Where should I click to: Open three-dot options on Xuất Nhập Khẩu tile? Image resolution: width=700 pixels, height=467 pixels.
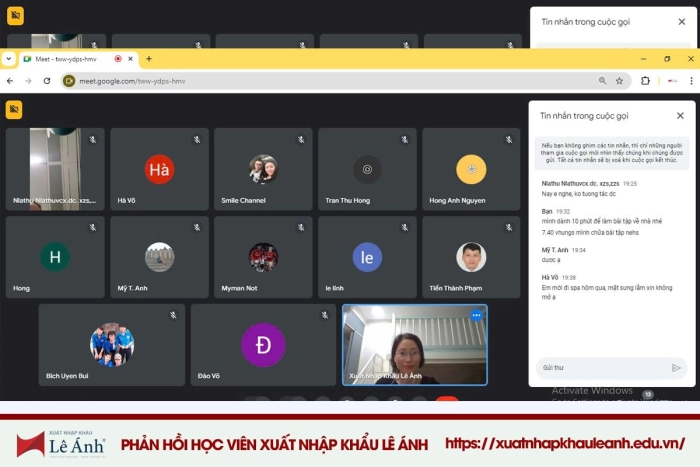pos(476,315)
